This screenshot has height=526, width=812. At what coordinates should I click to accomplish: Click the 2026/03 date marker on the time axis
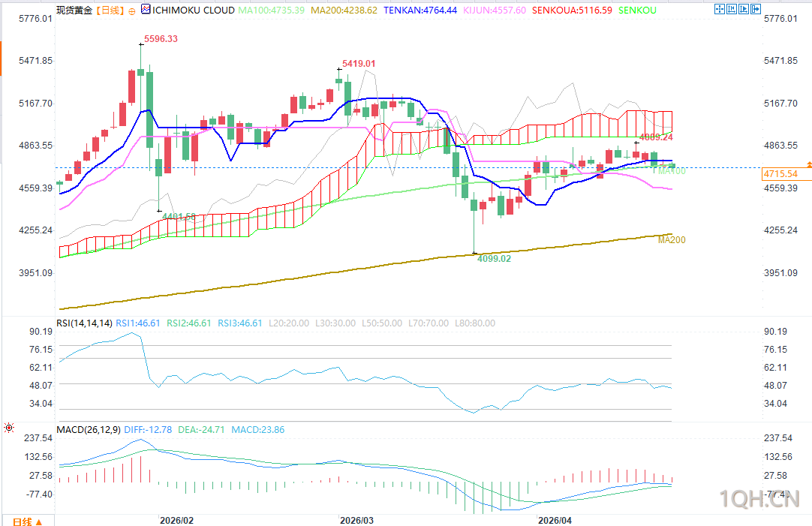tap(356, 520)
